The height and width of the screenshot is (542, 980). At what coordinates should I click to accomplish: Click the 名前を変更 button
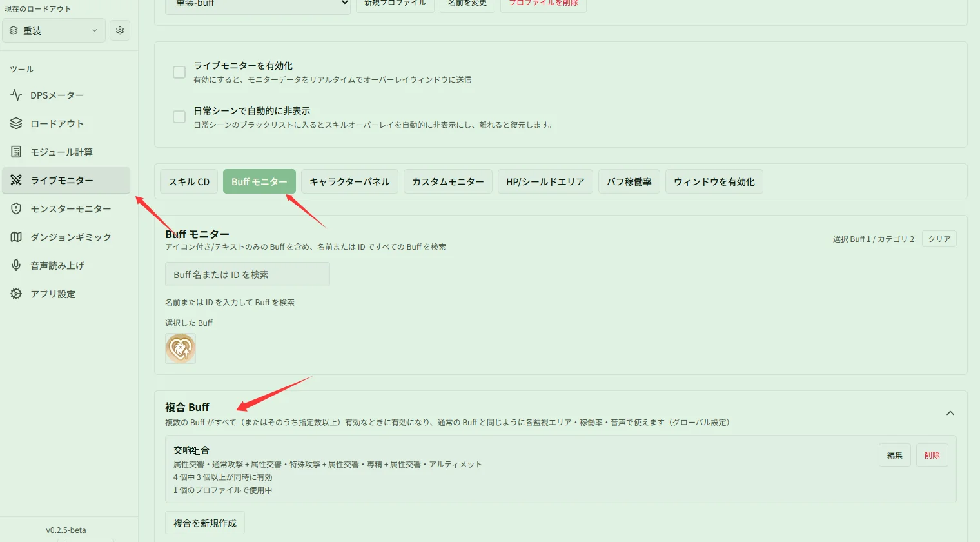(x=467, y=4)
